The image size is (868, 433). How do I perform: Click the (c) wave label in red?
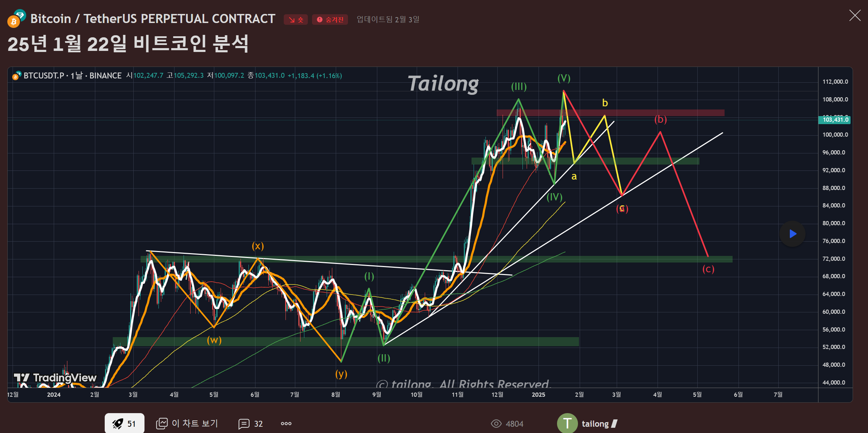(708, 269)
